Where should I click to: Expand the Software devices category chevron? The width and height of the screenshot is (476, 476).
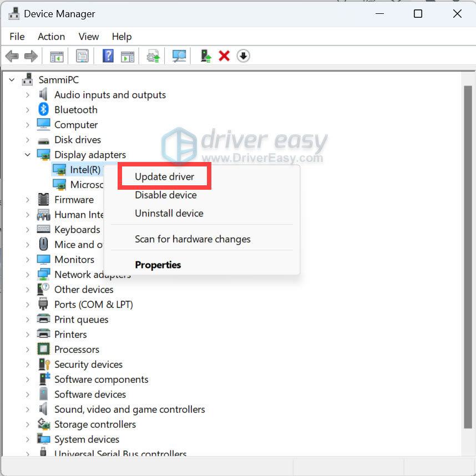28,394
